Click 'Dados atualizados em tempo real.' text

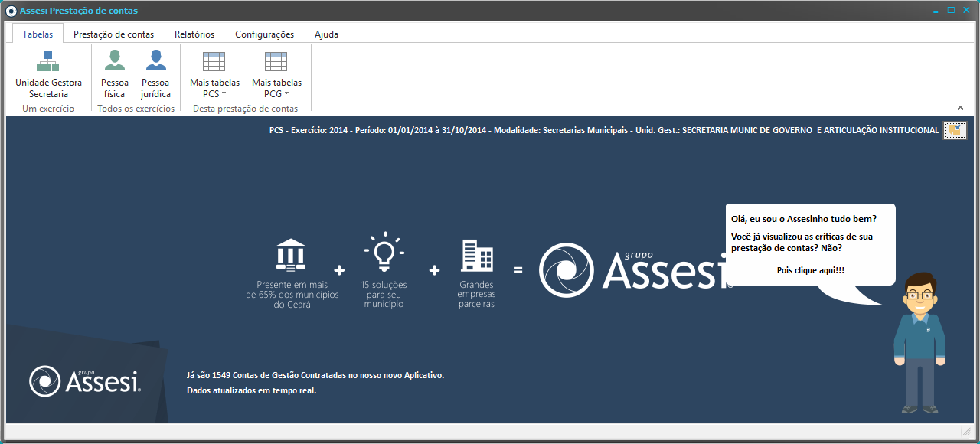click(x=251, y=390)
